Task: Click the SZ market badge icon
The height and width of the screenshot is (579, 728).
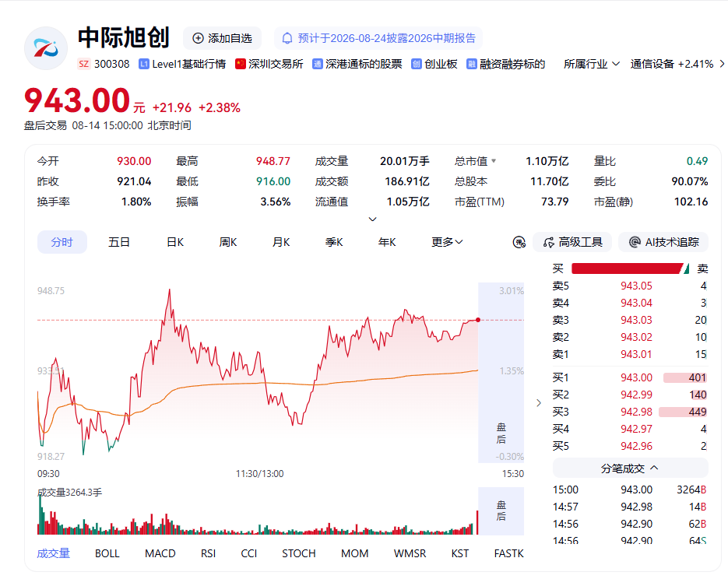Action: 83,64
